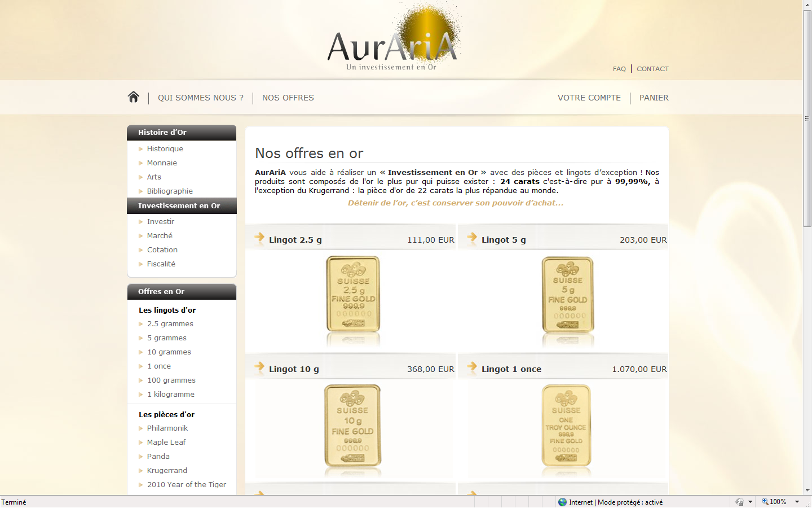Image resolution: width=812 pixels, height=508 pixels.
Task: Go to the home page icon
Action: (134, 97)
